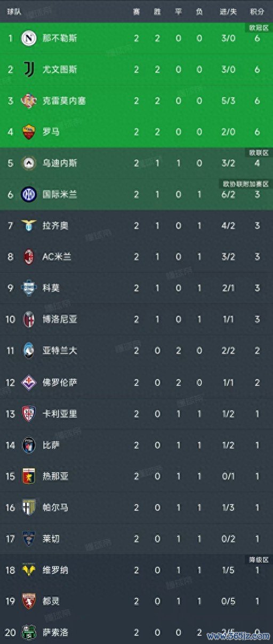Open the Cremonese team badge

(x=28, y=101)
